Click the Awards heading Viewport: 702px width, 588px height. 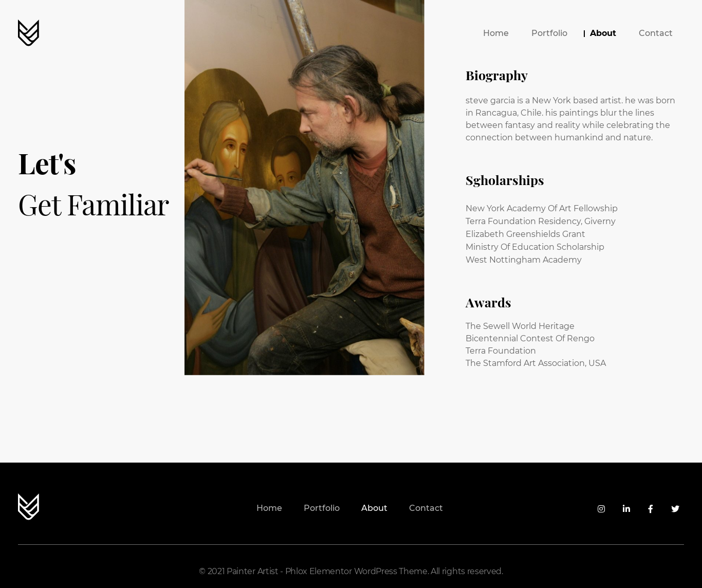coord(488,302)
